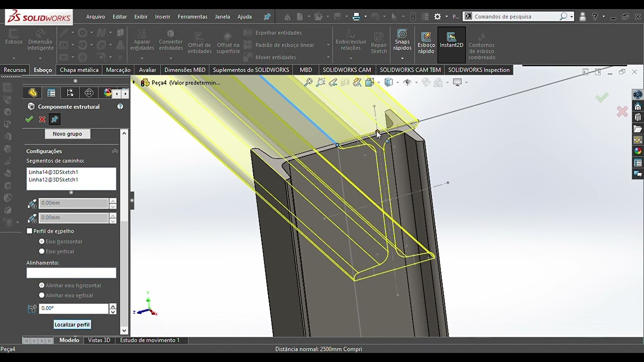644x362 pixels.
Task: Select Eixo vertical radio button
Action: point(42,251)
